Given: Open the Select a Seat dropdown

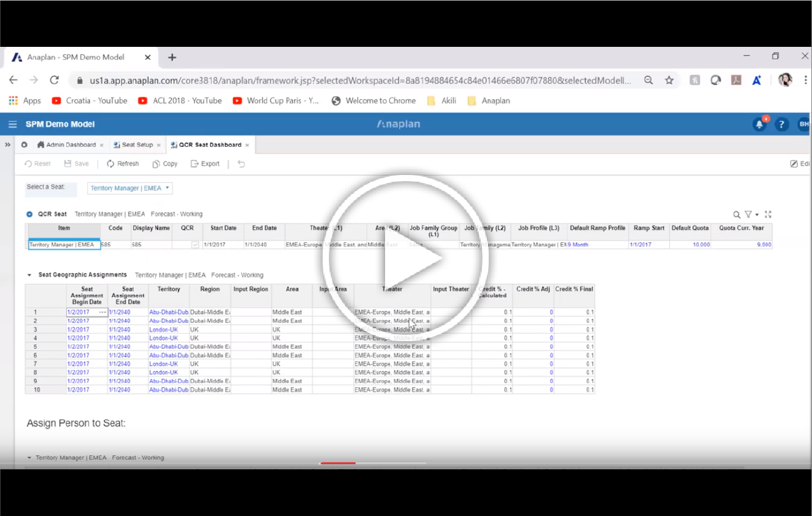Looking at the screenshot, I should pyautogui.click(x=130, y=188).
